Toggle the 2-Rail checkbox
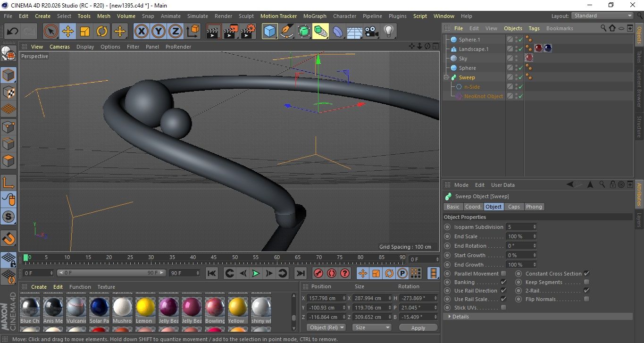The image size is (644, 343). click(586, 291)
